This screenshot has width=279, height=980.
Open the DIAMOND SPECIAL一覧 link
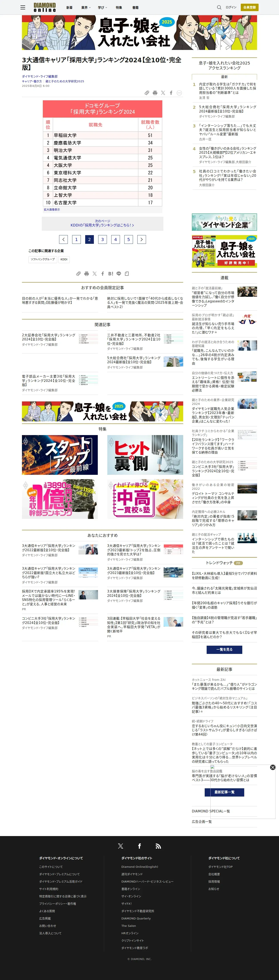(x=211, y=811)
